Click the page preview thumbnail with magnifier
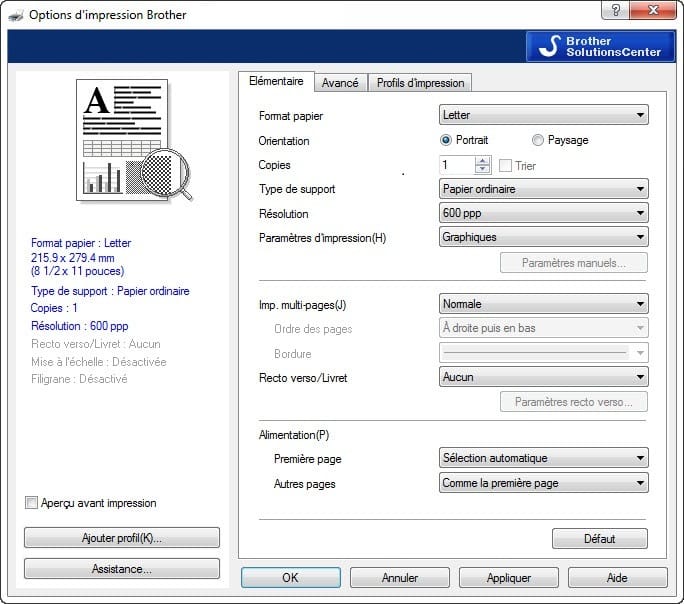This screenshot has height=604, width=684. [133, 140]
